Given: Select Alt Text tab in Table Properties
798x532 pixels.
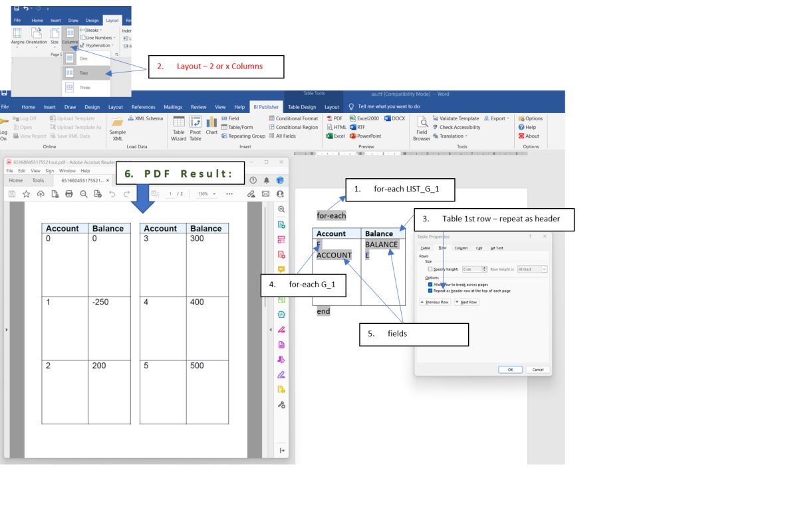Looking at the screenshot, I should (497, 248).
